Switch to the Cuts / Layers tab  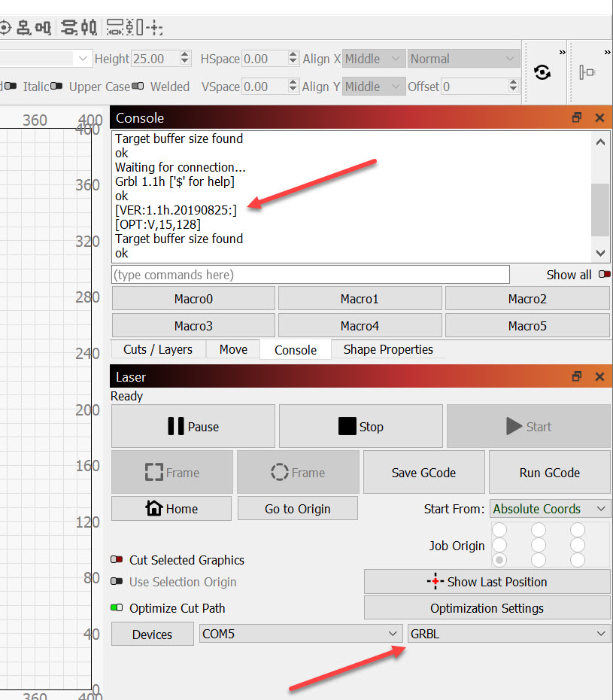click(158, 349)
